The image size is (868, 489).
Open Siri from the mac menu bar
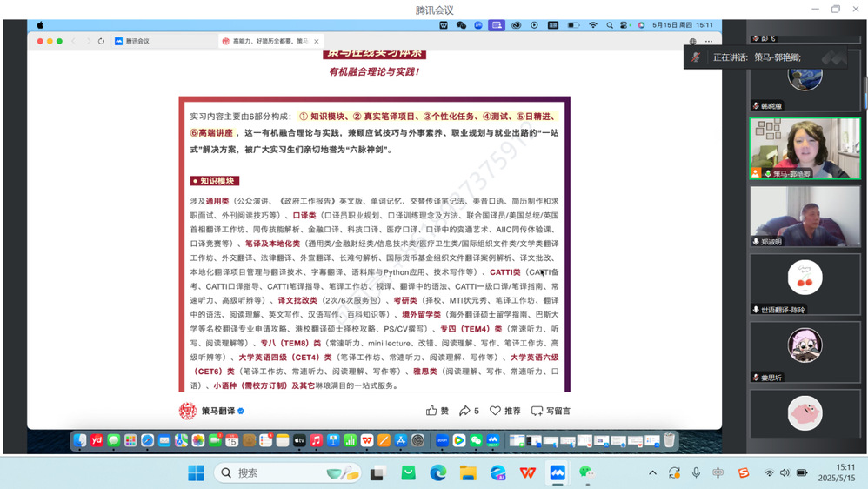click(641, 25)
